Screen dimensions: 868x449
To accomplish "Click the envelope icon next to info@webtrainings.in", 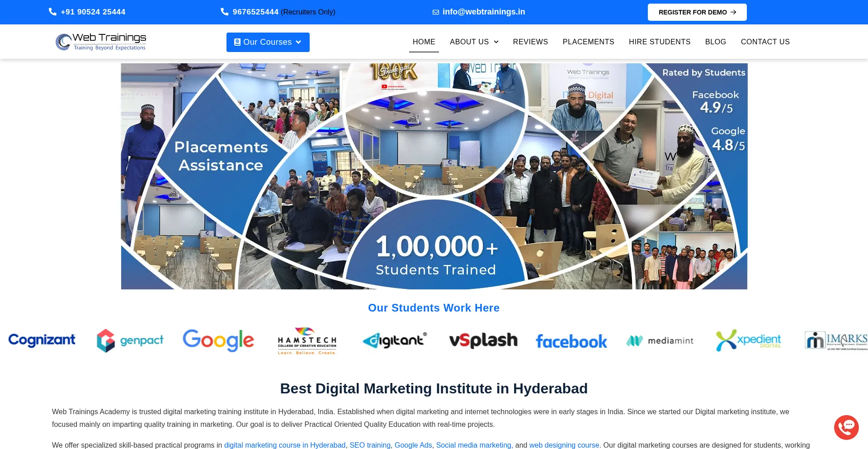I will (436, 12).
